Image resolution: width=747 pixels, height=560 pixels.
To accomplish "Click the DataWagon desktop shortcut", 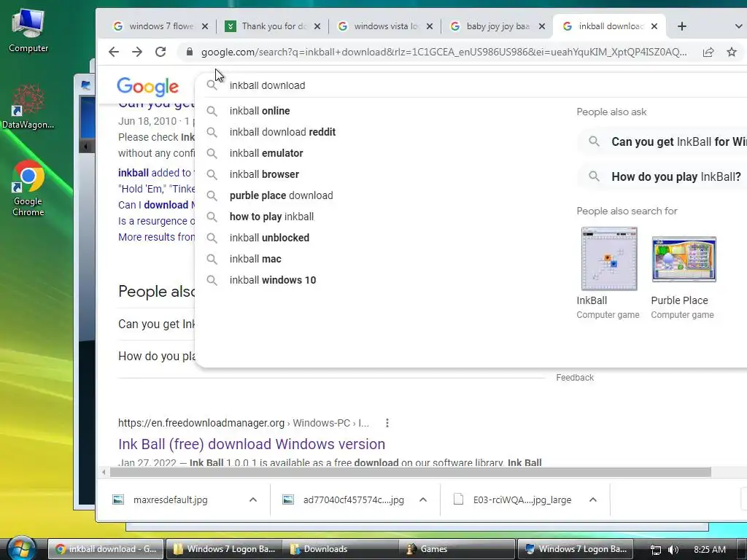I will (x=28, y=106).
